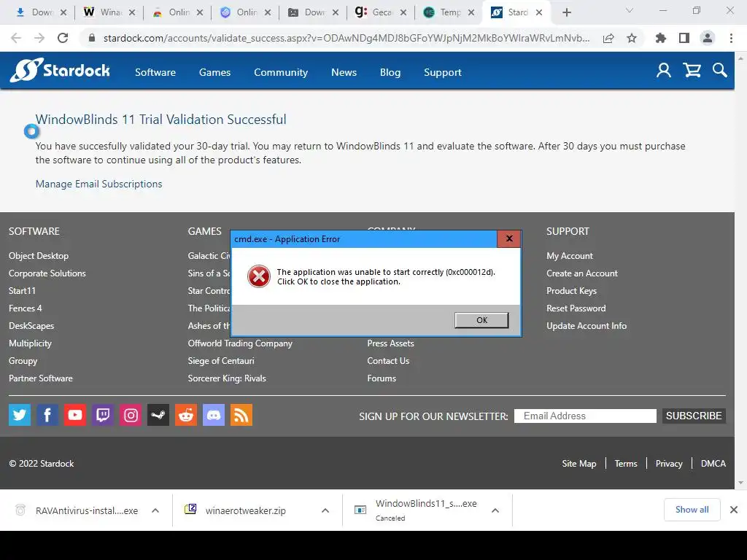Bookmark this page with star icon

point(632,38)
